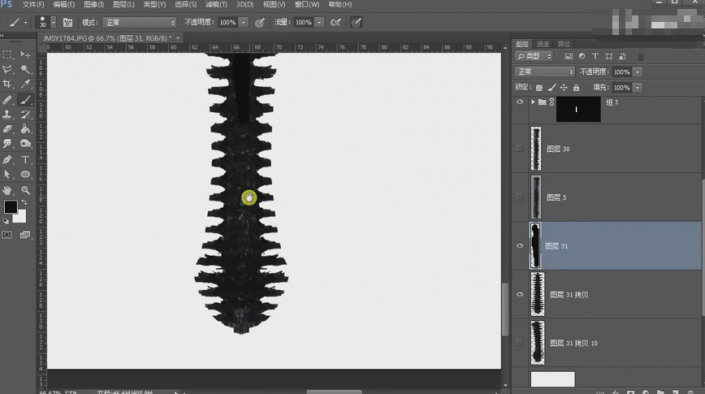Select the History Brush tool

25,114
